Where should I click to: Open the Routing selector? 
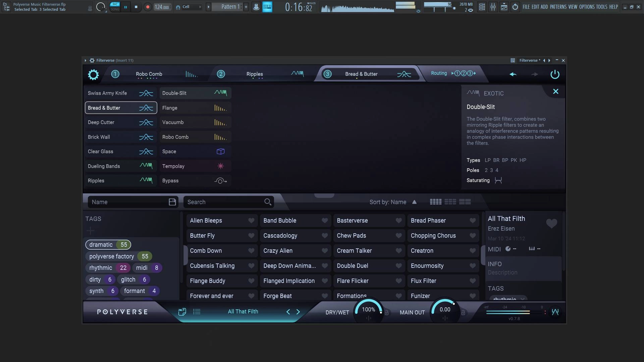[453, 73]
